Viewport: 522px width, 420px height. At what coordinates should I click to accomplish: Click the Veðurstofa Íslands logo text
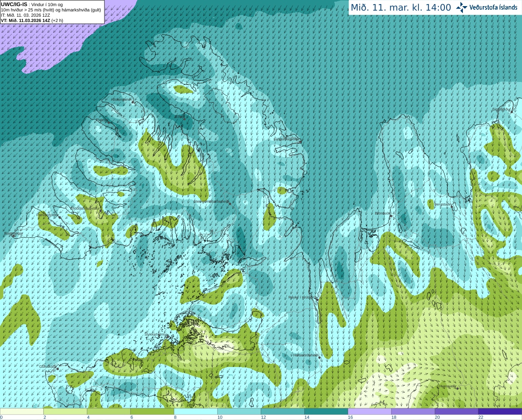(x=493, y=7)
